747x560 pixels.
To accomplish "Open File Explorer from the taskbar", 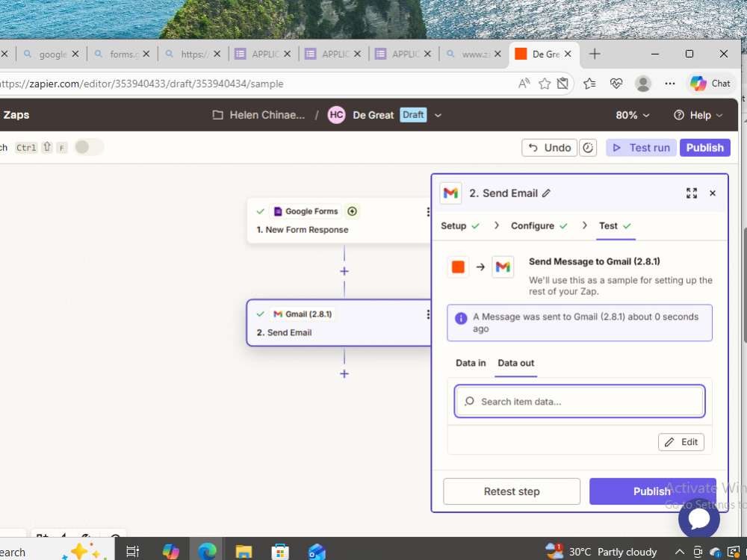I will pyautogui.click(x=244, y=552).
